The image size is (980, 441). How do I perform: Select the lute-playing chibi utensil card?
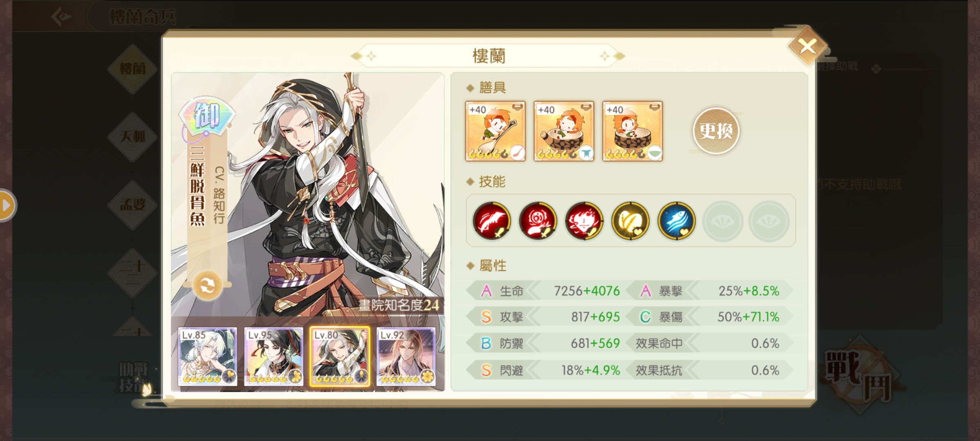pos(495,131)
